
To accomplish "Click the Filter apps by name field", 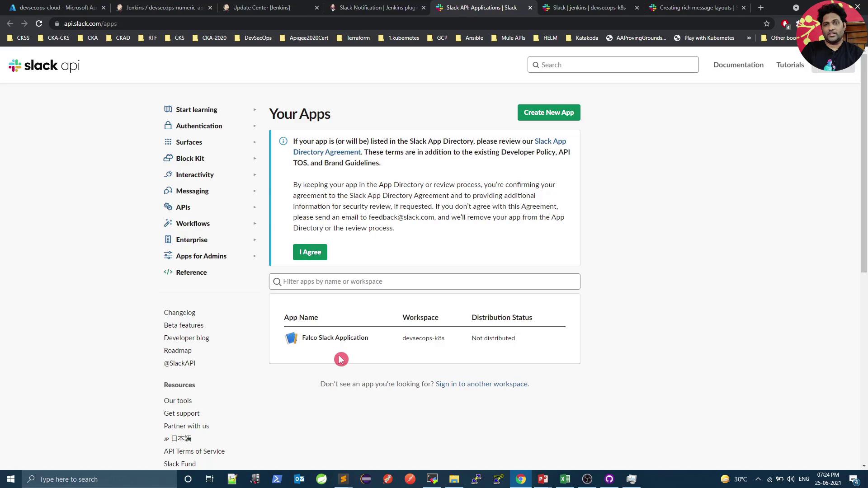I will (425, 282).
